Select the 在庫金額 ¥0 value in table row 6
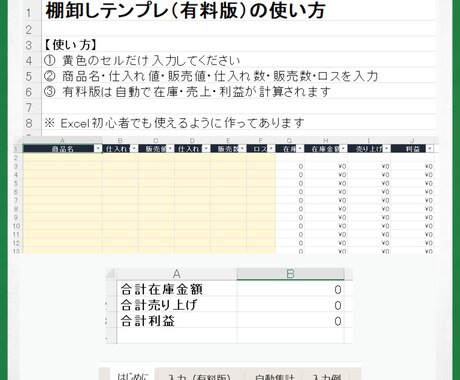 click(326, 192)
